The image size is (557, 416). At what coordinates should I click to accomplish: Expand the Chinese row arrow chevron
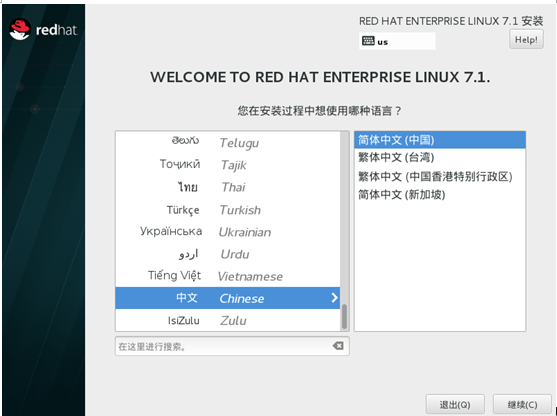tap(334, 298)
